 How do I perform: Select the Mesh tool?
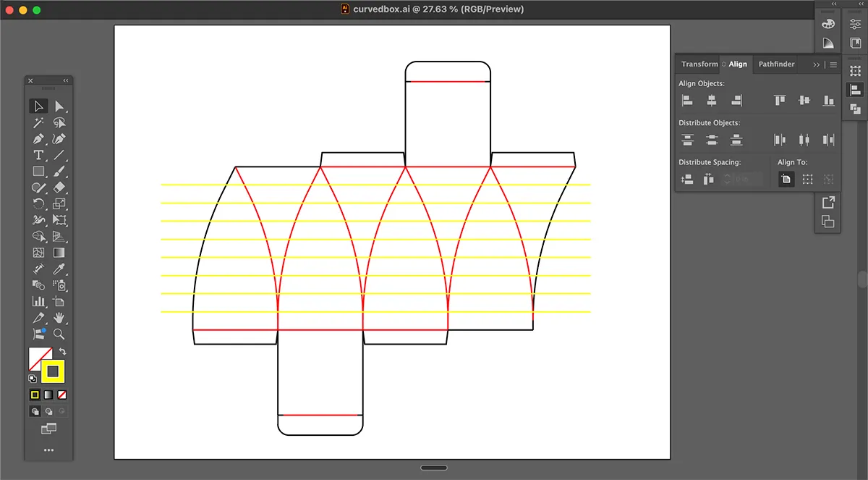click(x=39, y=253)
